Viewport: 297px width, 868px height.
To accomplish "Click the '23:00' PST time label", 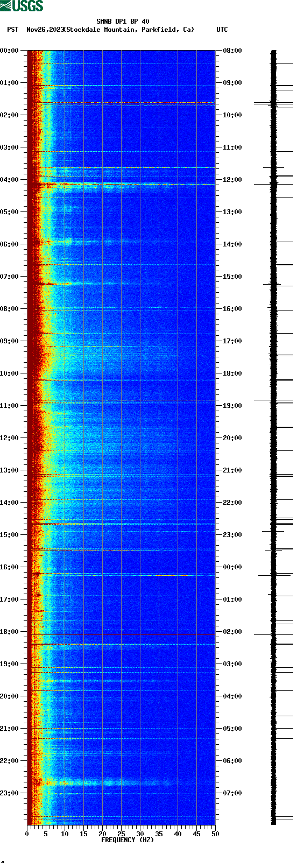I will (x=9, y=793).
